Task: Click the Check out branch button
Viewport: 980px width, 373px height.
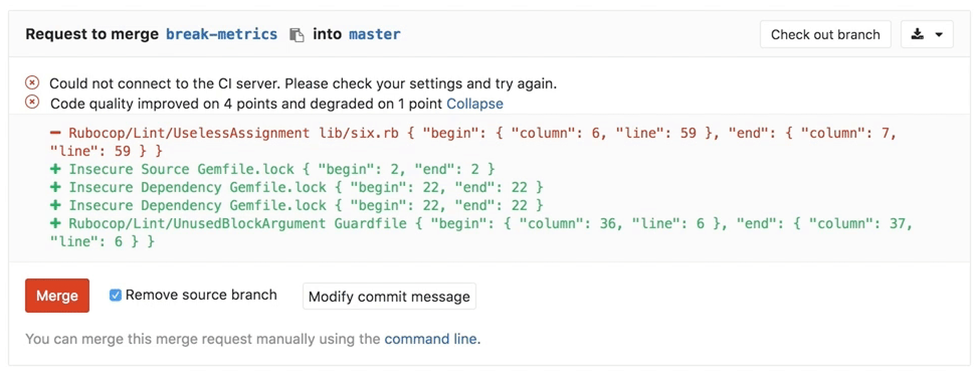Action: 825,34
